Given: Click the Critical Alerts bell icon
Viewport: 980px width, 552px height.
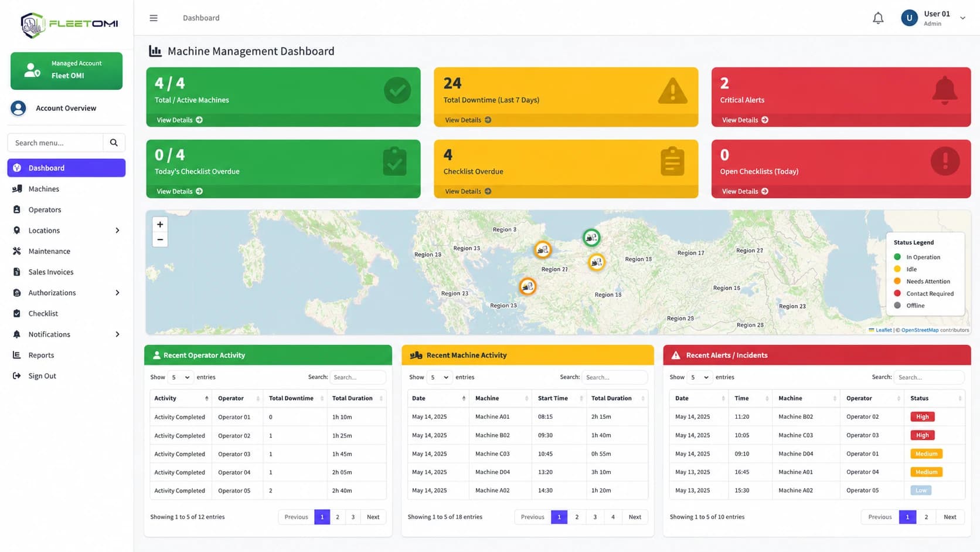Looking at the screenshot, I should pos(944,91).
